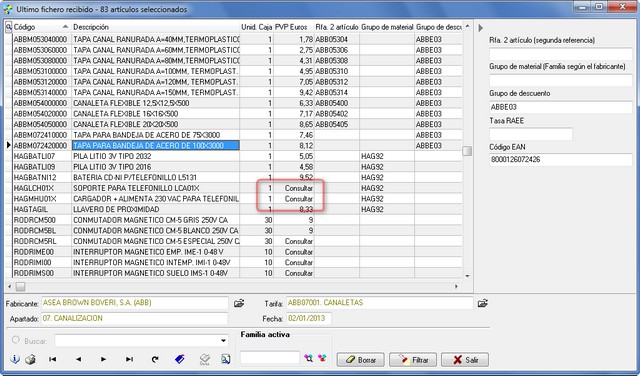The width and height of the screenshot is (640, 376).
Task: Click the Rfa. 2 artículo column header
Action: (337, 27)
